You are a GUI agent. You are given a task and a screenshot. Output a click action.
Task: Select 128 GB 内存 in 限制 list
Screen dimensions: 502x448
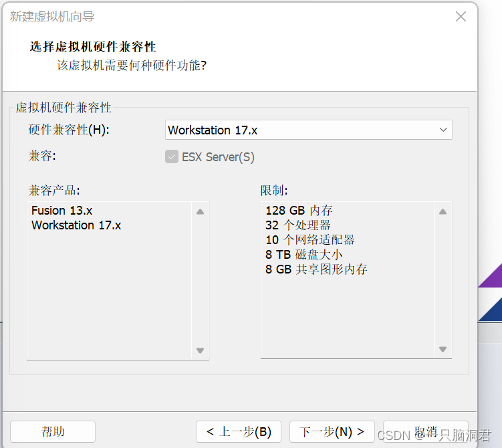pyautogui.click(x=299, y=211)
